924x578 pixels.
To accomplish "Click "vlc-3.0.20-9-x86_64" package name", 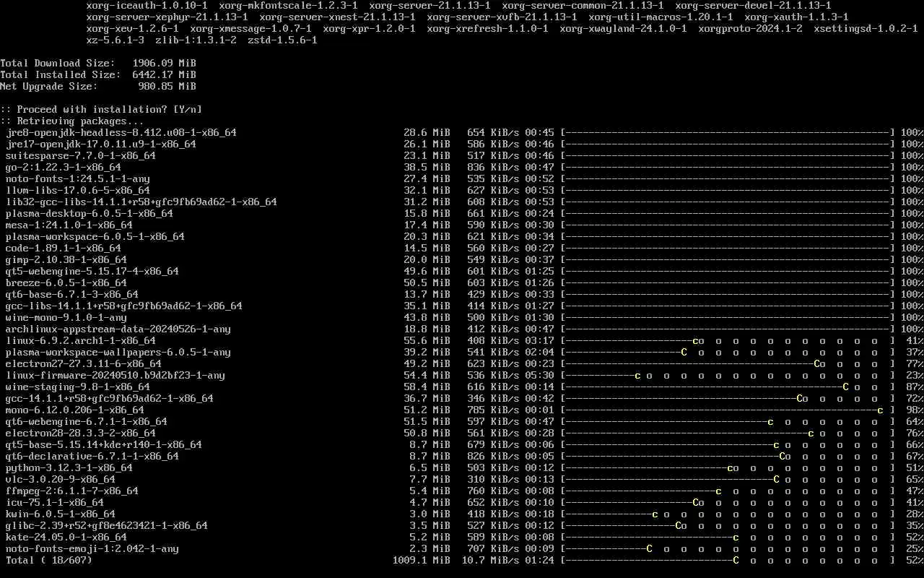I will (x=61, y=479).
